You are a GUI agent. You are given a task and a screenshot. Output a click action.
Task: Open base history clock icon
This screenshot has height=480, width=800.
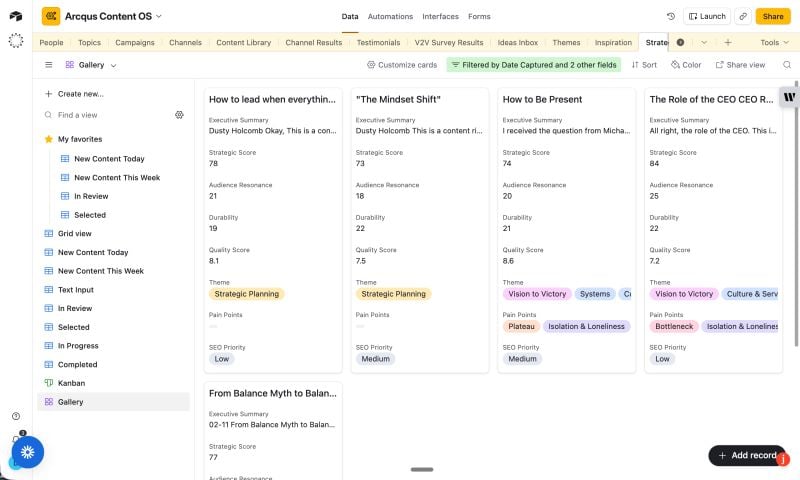click(x=671, y=16)
